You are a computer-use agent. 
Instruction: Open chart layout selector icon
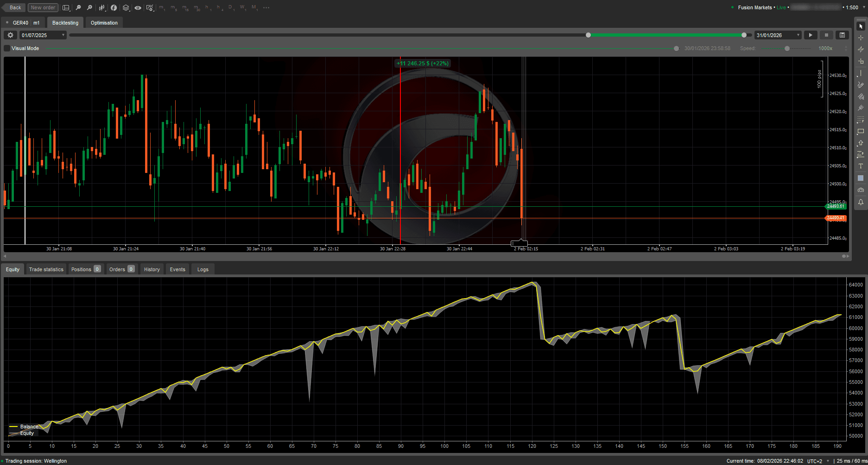(x=66, y=7)
